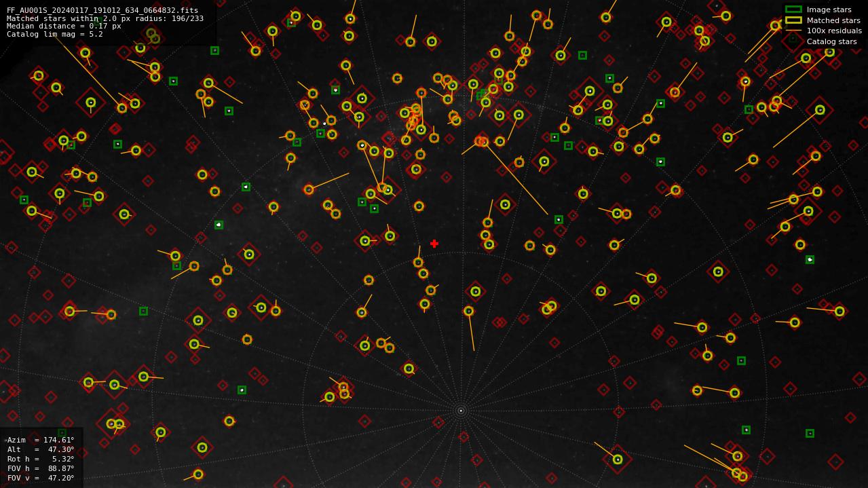
Task: Select the '100x residuals' legend label
Action: (x=834, y=31)
